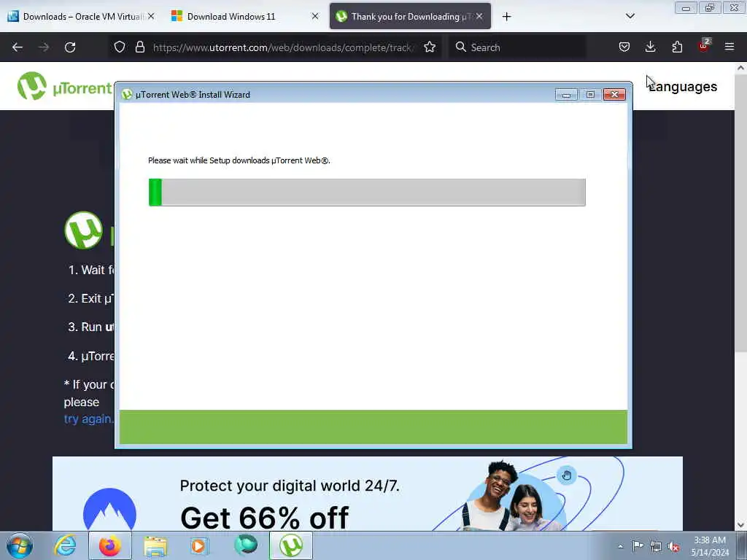Launch Internet Explorer from the taskbar

[65, 545]
